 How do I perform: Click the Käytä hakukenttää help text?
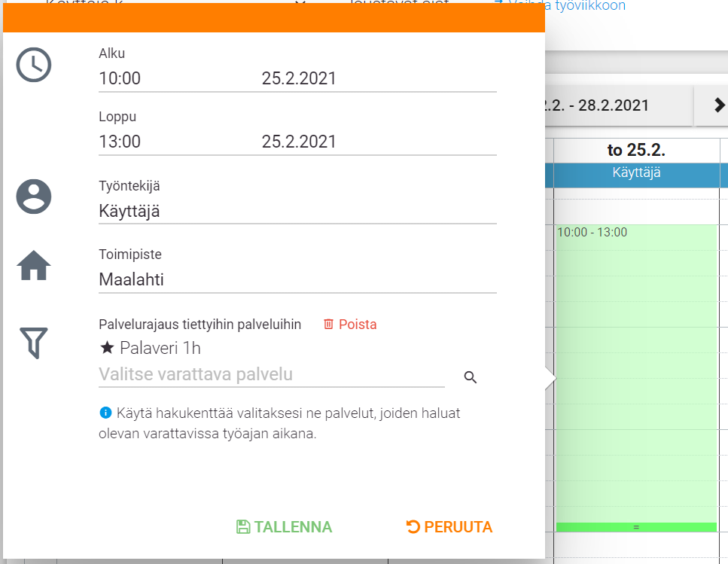click(x=279, y=423)
